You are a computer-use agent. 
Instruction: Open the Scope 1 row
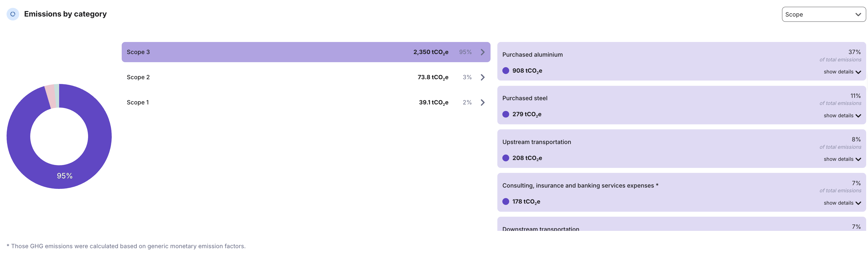click(x=269, y=103)
